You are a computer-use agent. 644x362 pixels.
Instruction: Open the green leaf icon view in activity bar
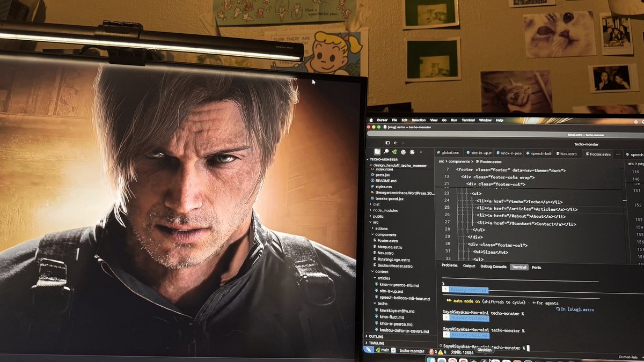394,152
